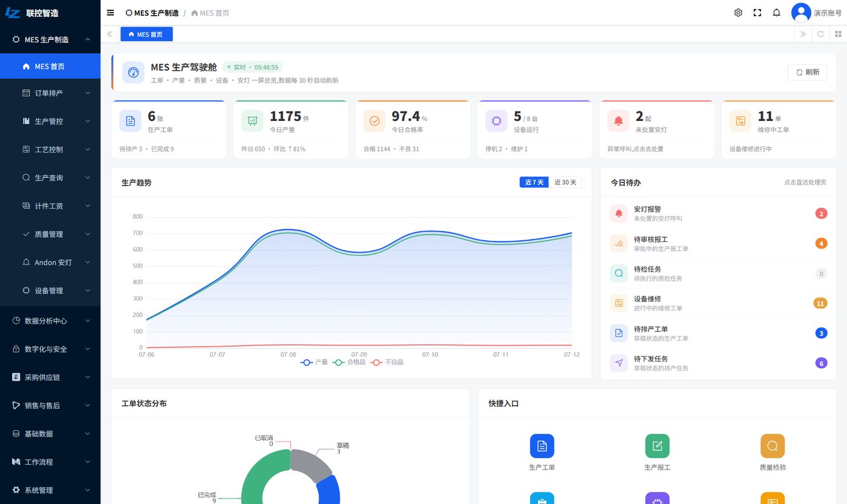Click the 联控智造 logo
Screen dimensions: 847x504
click(x=32, y=13)
